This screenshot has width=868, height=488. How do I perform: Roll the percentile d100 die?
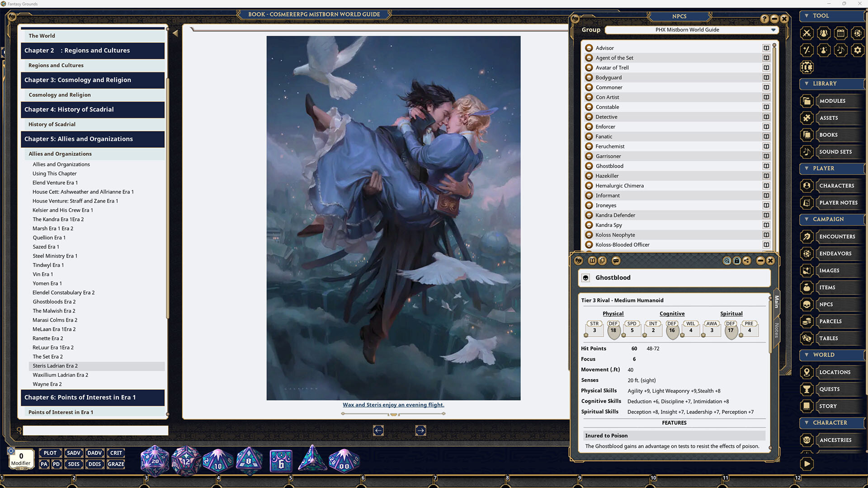344,462
